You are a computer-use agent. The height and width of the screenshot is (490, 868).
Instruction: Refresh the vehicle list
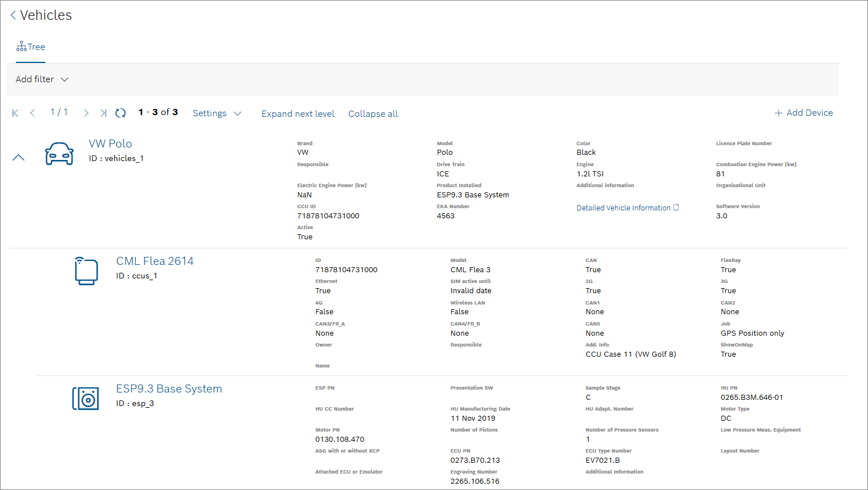pyautogui.click(x=120, y=113)
